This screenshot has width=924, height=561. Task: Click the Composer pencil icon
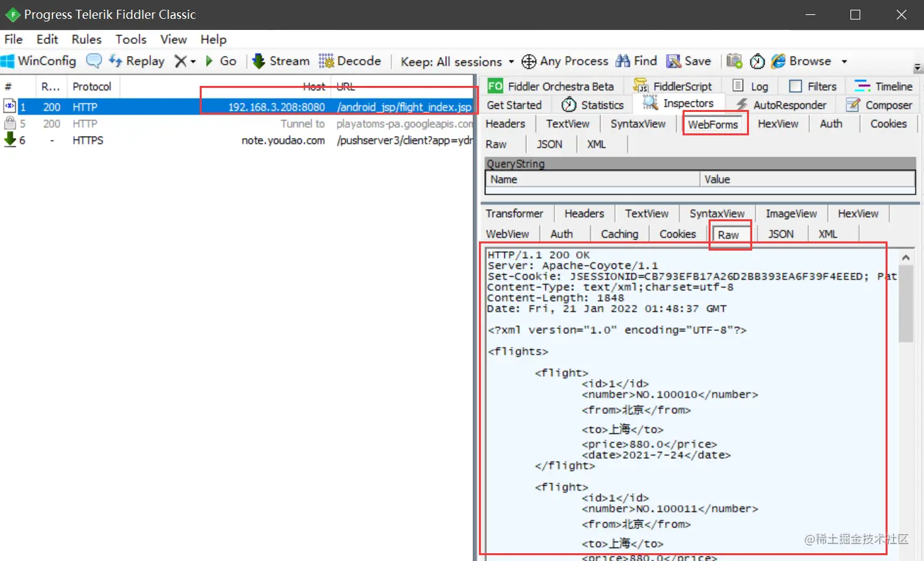(x=853, y=105)
